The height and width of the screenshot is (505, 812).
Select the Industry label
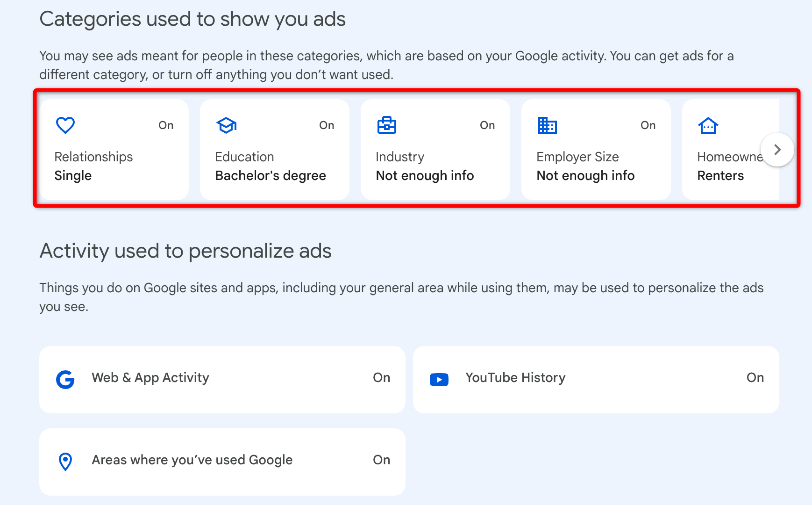[x=400, y=157]
